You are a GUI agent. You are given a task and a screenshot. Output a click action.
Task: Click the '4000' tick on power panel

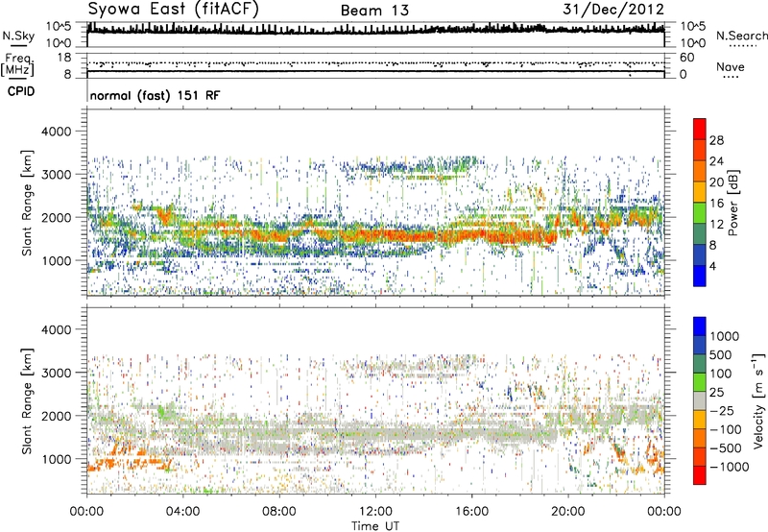pos(57,132)
